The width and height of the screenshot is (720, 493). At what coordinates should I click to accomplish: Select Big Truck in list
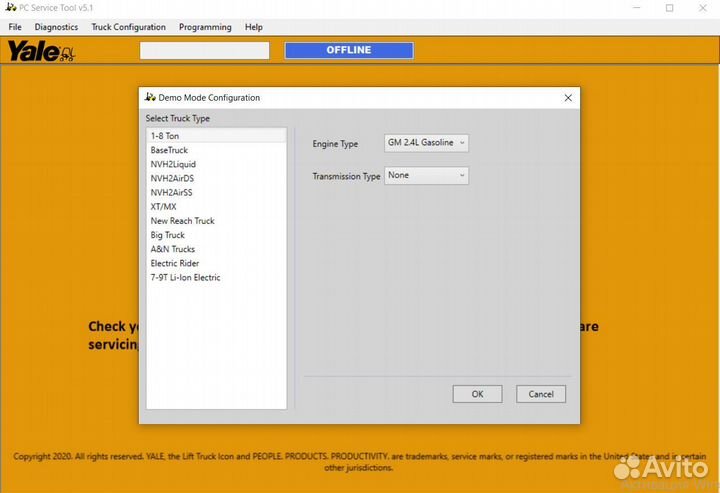[x=216, y=235]
